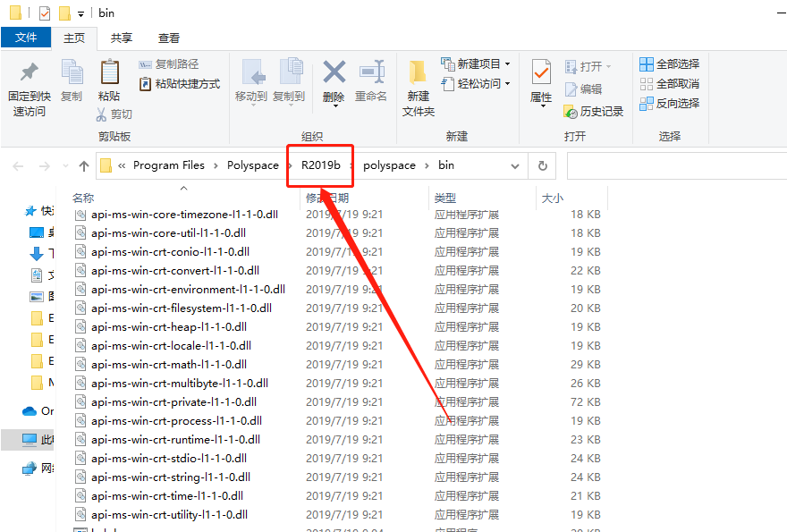Switch to the View (查看) tab
This screenshot has width=787, height=532.
pos(169,38)
